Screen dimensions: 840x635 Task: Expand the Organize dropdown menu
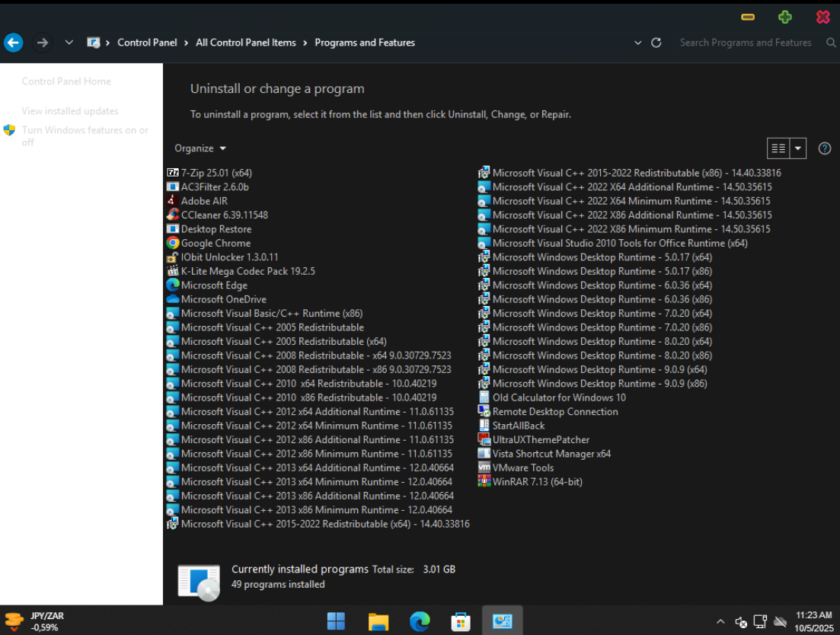(x=200, y=148)
